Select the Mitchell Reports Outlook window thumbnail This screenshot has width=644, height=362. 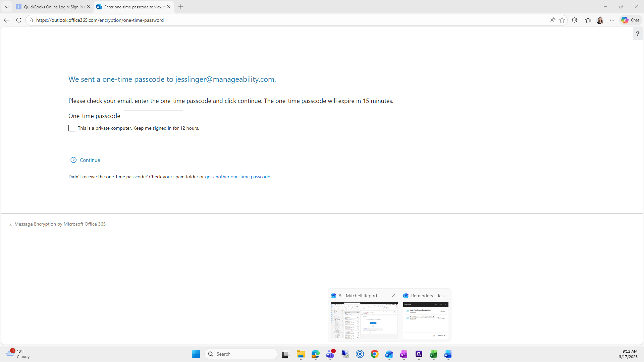coord(364,320)
